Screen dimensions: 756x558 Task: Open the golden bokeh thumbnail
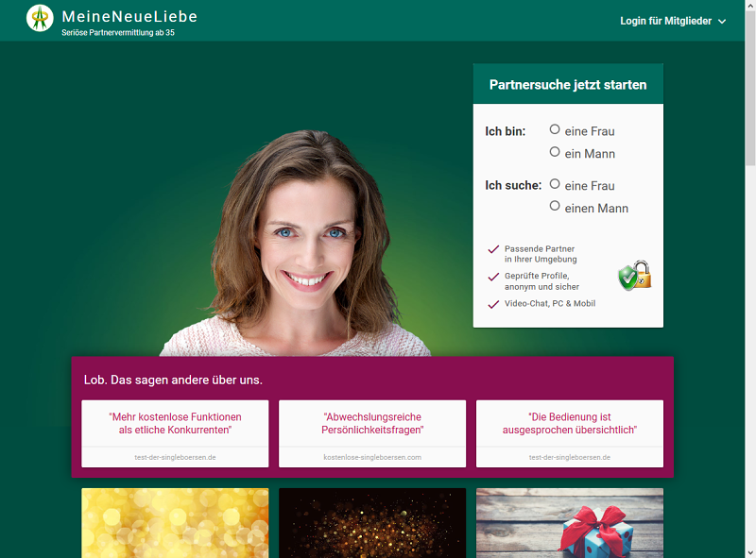[x=175, y=523]
